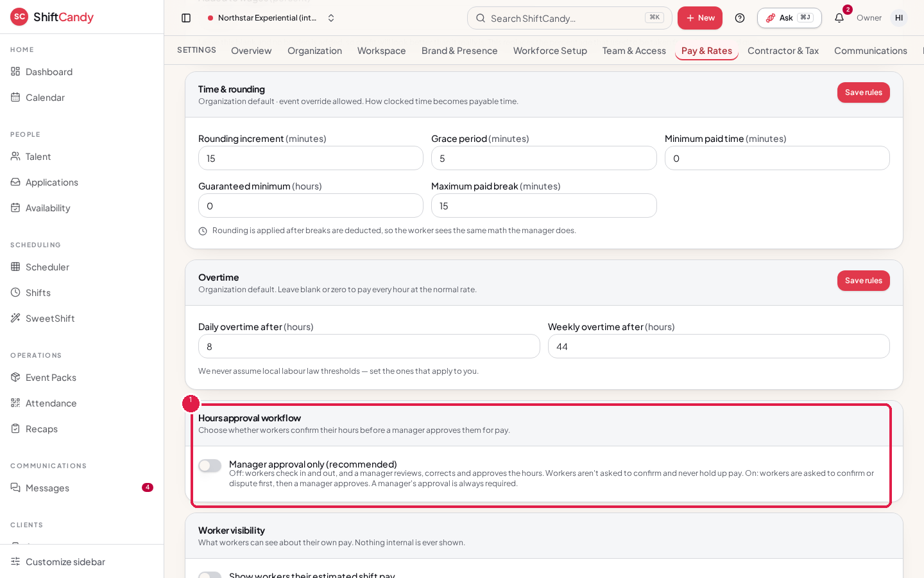
Task: Switch to the Workforce Setup tab
Action: click(550, 51)
